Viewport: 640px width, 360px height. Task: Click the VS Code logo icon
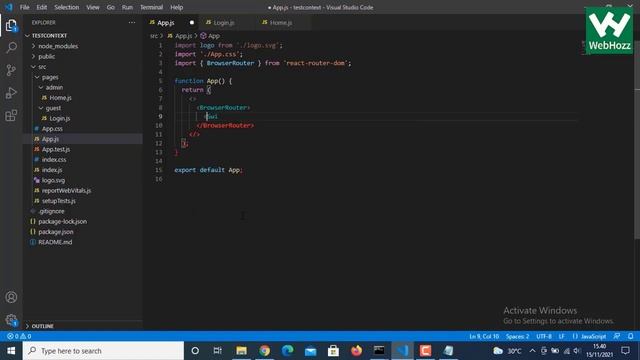(9, 7)
